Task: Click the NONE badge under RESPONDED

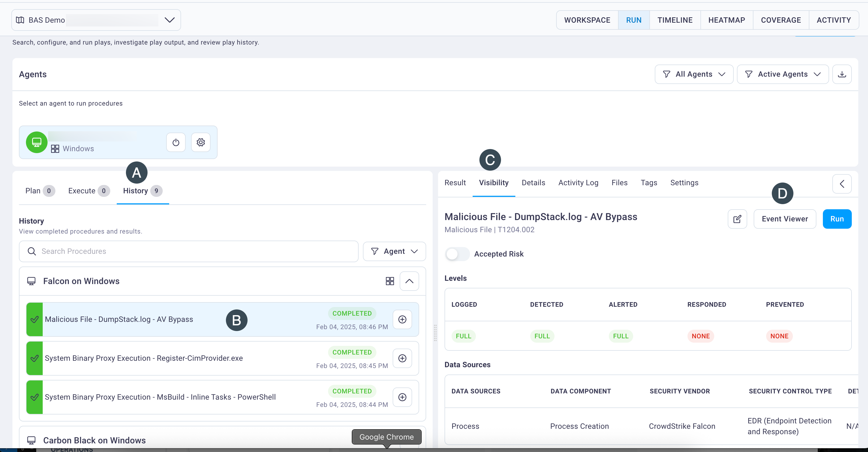Action: click(x=700, y=336)
